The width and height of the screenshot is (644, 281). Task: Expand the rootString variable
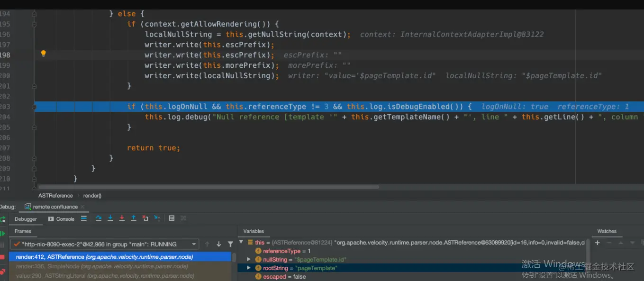tap(249, 268)
